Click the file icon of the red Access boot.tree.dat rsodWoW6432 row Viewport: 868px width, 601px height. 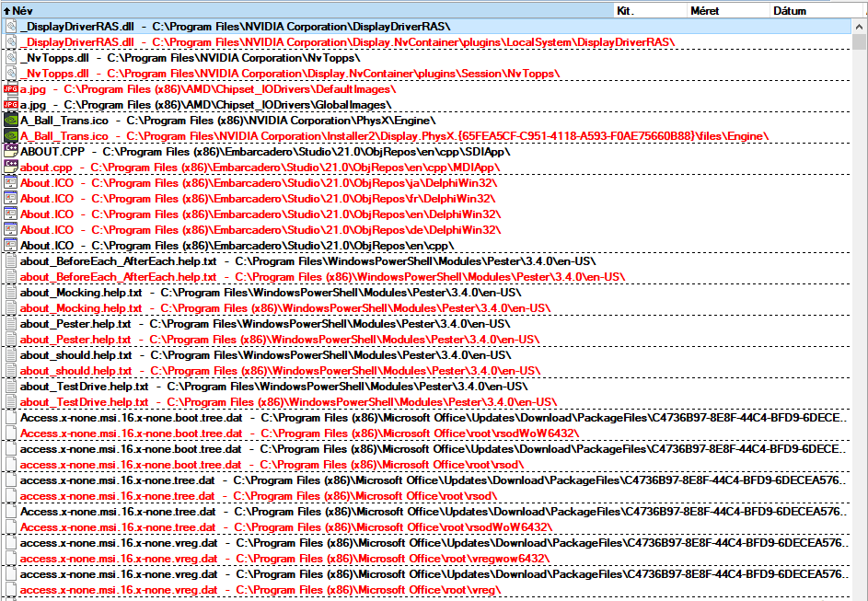click(10, 433)
